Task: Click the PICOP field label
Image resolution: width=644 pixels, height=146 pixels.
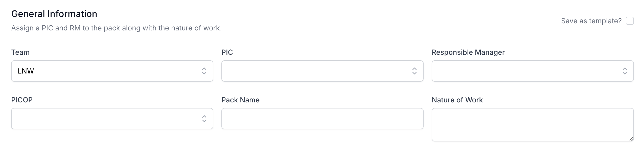Action: 22,100
